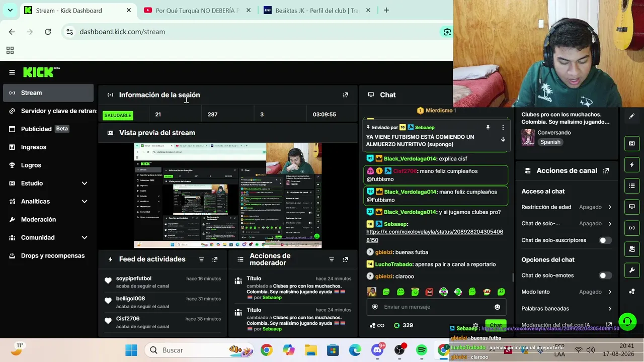Edit stream info with pencil icon
The height and width of the screenshot is (362, 644).
[x=632, y=116]
